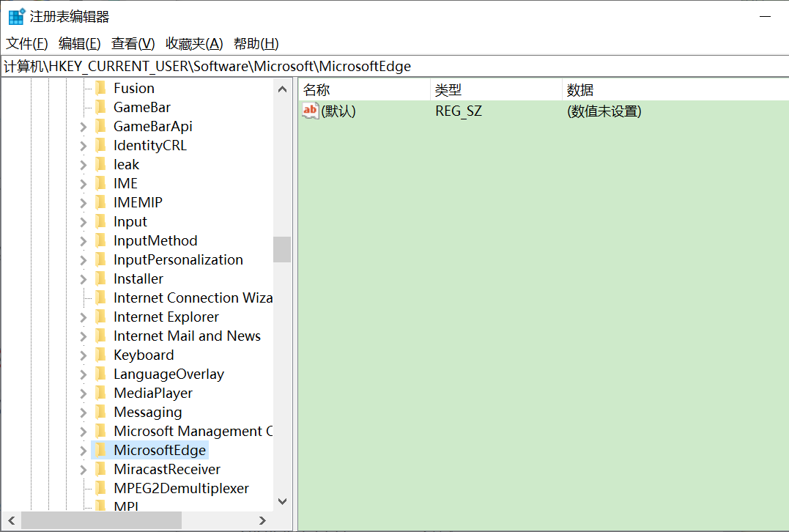
Task: Expand the MiracastReceiver key
Action: click(84, 470)
